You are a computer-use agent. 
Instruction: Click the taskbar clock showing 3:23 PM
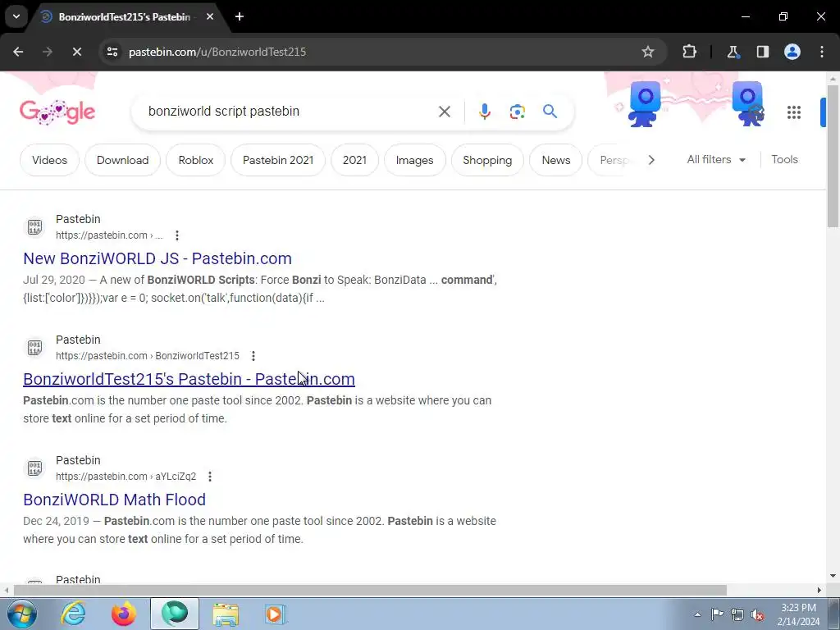(x=798, y=614)
